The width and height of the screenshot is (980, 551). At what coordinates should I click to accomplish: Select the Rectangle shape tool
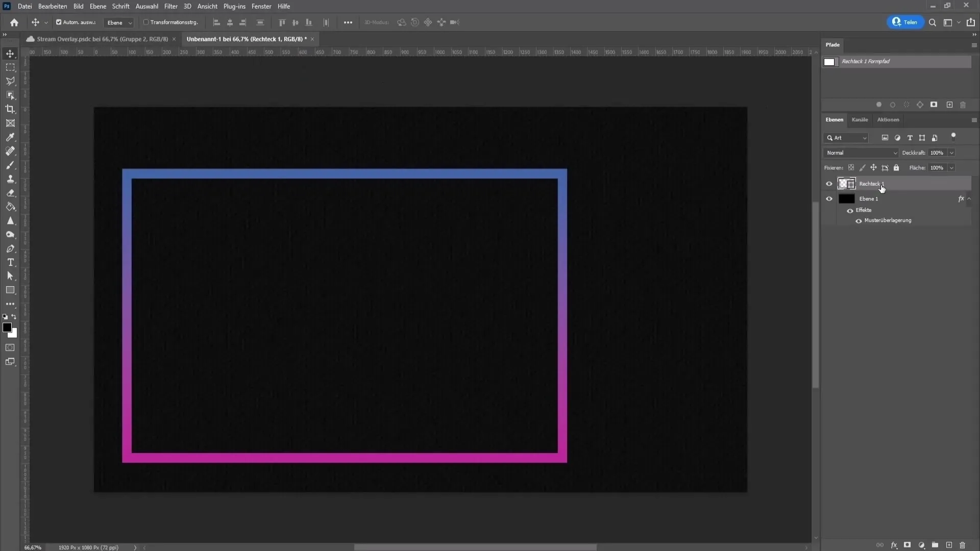[10, 290]
